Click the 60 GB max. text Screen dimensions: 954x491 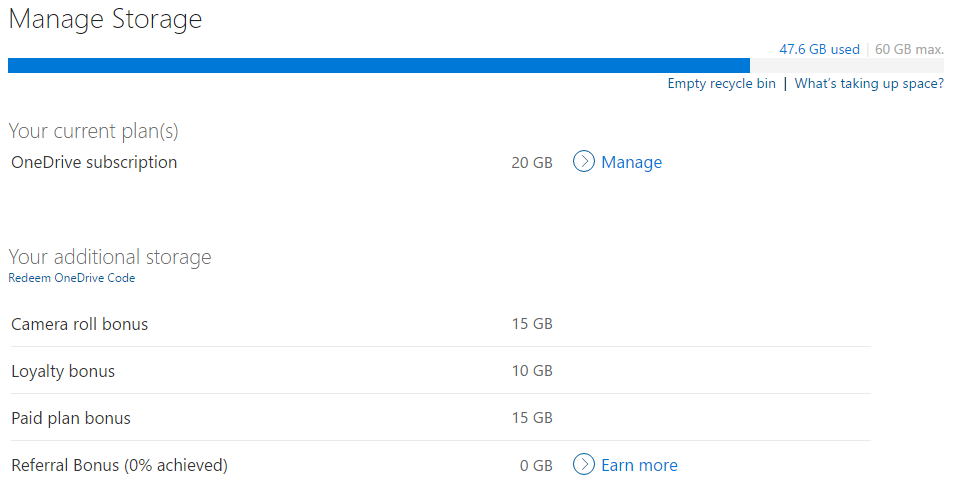909,49
